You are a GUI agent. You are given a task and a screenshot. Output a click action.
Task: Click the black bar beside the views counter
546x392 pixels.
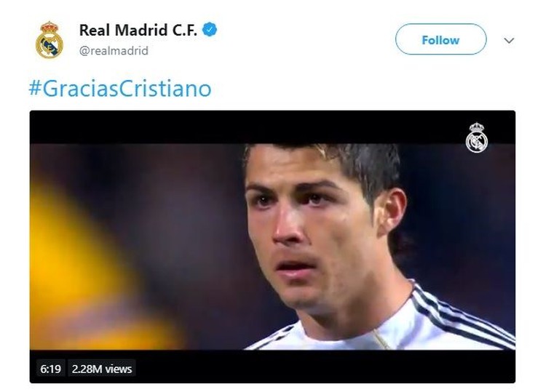[x=324, y=367]
